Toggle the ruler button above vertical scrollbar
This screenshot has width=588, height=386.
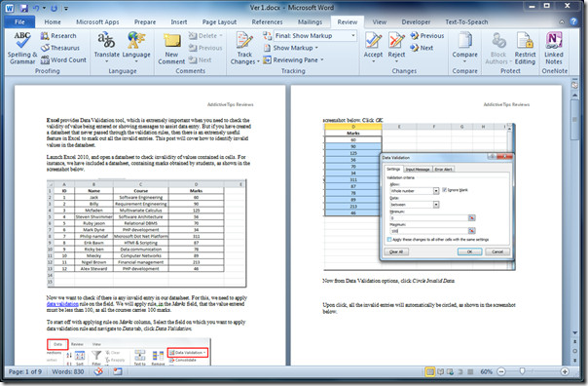pos(574,85)
